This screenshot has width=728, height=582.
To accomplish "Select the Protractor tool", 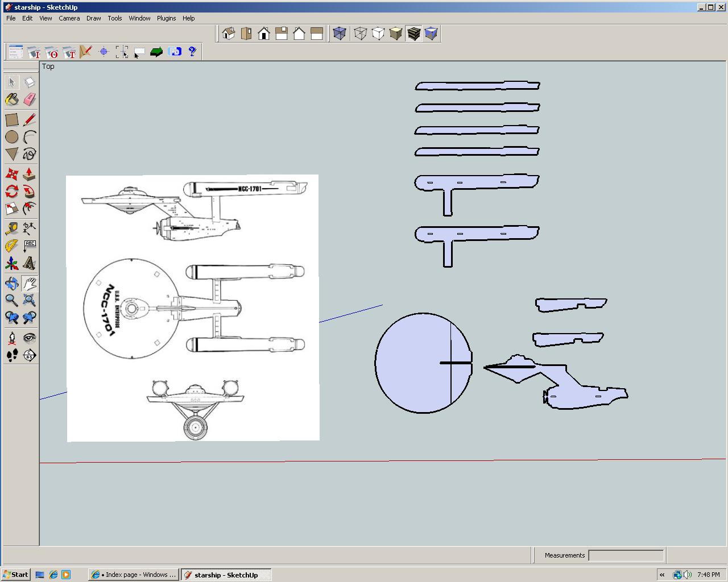I will tap(11, 246).
